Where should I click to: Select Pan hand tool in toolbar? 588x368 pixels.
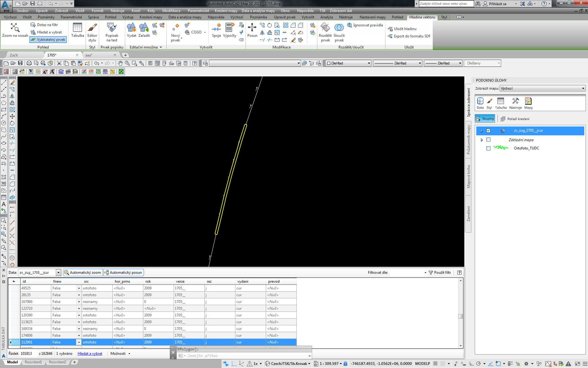point(120,63)
